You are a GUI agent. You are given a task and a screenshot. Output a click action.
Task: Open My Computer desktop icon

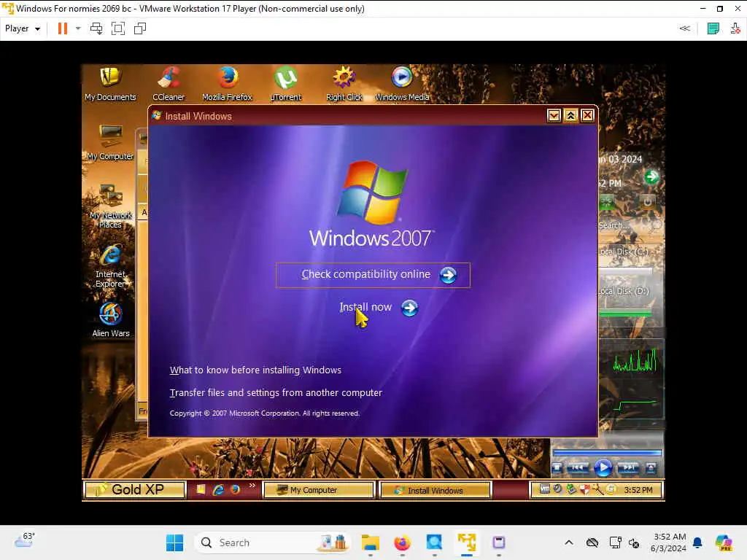[110, 142]
